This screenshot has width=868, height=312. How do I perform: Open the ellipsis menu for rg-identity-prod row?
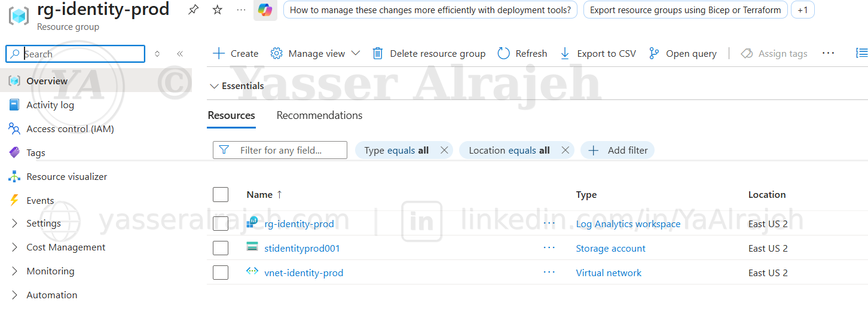pos(549,224)
